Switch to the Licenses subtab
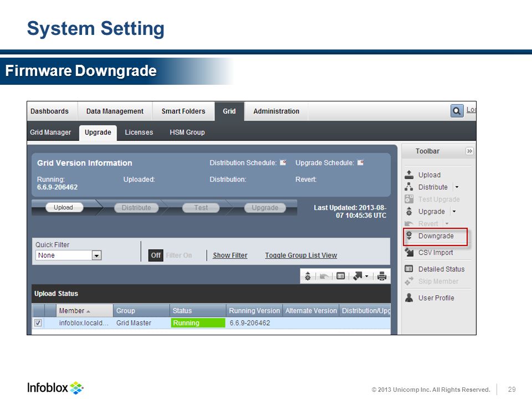This screenshot has height=399, width=532. click(x=139, y=132)
